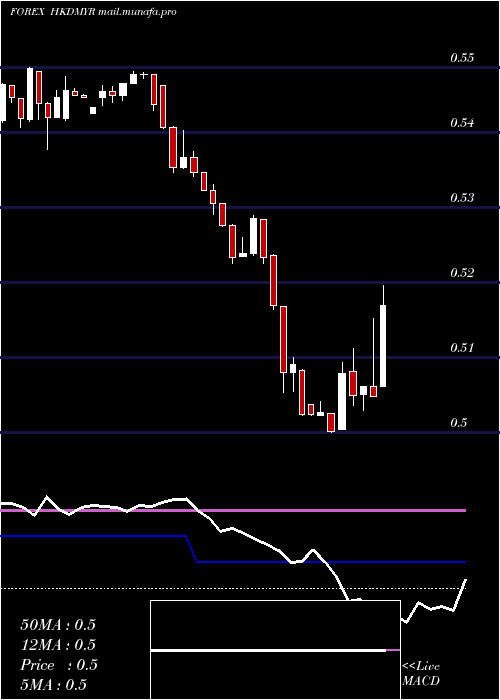Image resolution: width=500 pixels, height=700 pixels.
Task: Click the 50MA : 0.5 readout
Action: (x=58, y=625)
